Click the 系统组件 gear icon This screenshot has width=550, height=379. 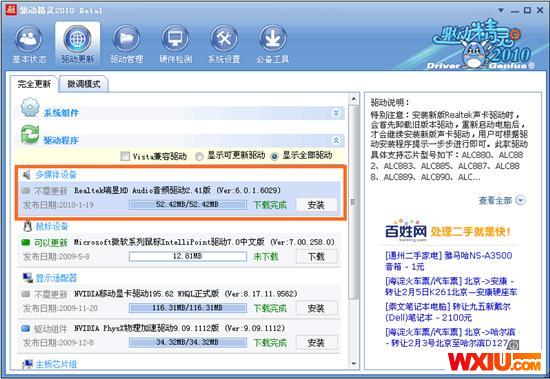pyautogui.click(x=30, y=107)
